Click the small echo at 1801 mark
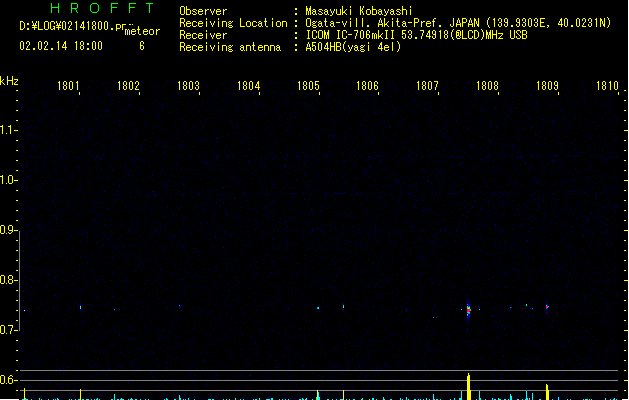This screenshot has height=400, width=629. point(81,307)
